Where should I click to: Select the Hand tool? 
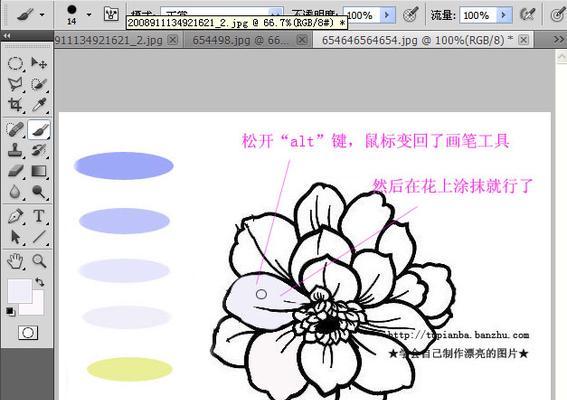pyautogui.click(x=15, y=261)
